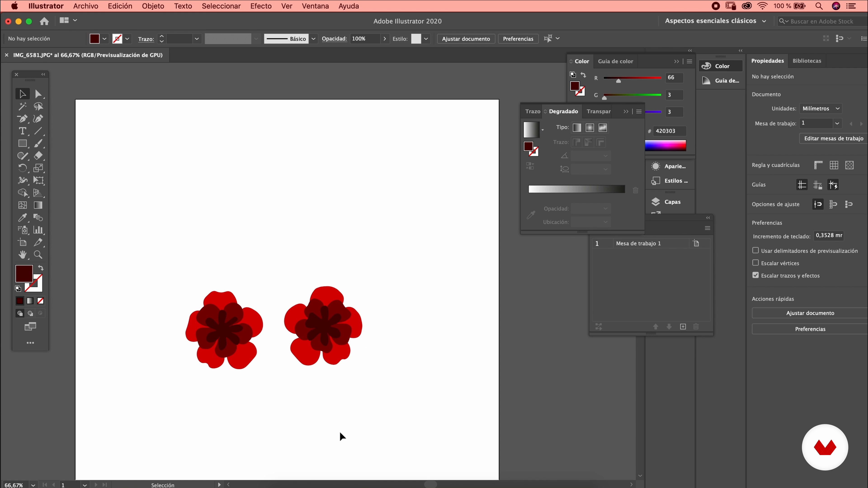
Task: Select the Column Graph tool
Action: click(x=38, y=230)
